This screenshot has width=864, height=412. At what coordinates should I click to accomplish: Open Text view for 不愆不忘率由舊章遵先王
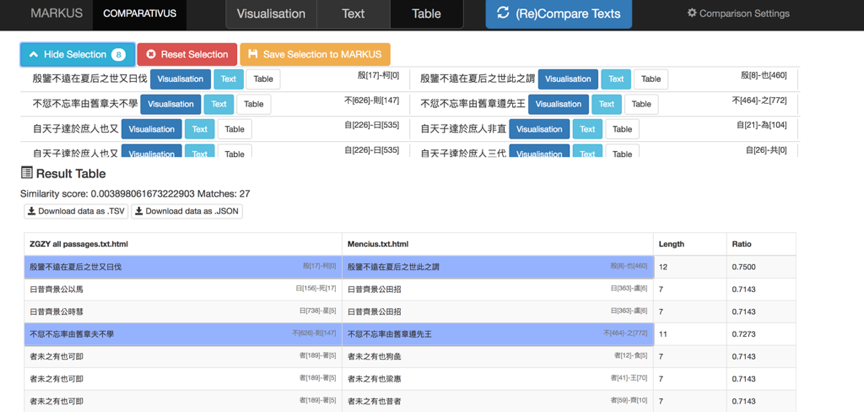(x=607, y=104)
